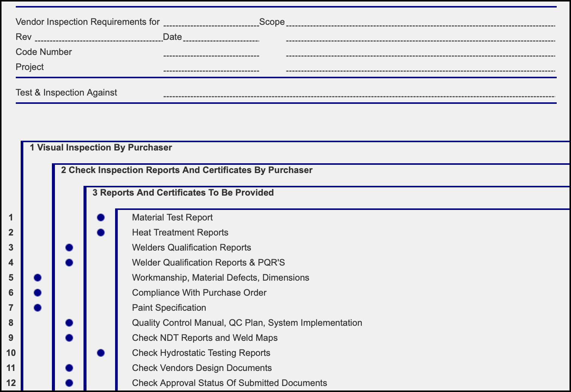Select the dot for Compliance With Purchase Order
571x392 pixels.
(37, 293)
